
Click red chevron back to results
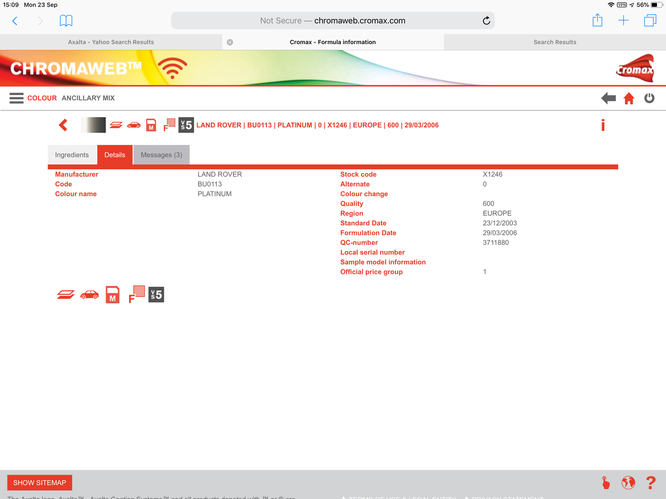pos(63,125)
